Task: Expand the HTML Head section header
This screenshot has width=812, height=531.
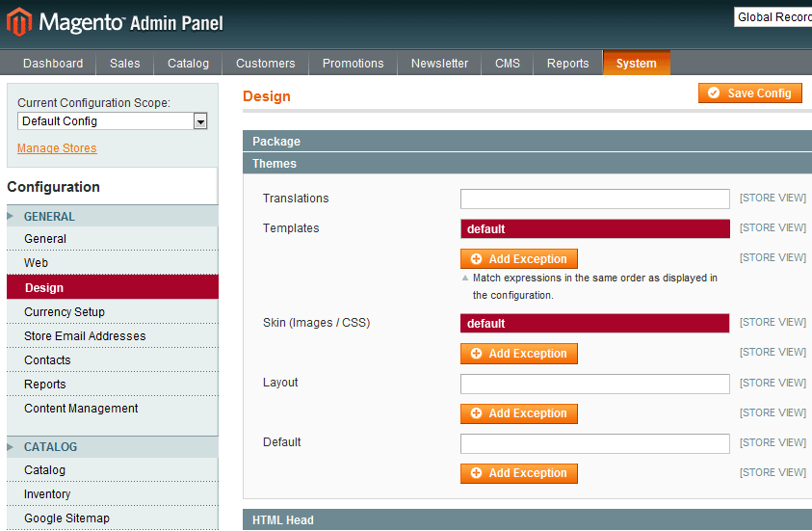Action: point(527,519)
